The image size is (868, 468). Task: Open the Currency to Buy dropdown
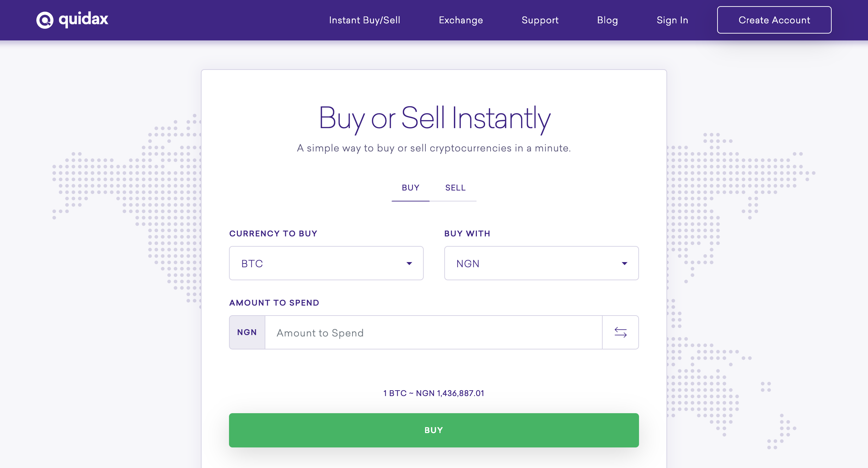click(326, 263)
